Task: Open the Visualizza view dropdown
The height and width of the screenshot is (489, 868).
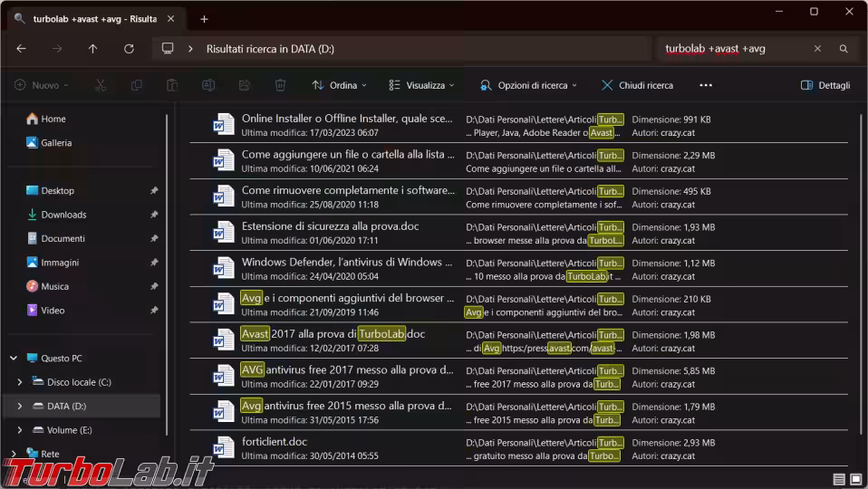Action: pos(422,85)
